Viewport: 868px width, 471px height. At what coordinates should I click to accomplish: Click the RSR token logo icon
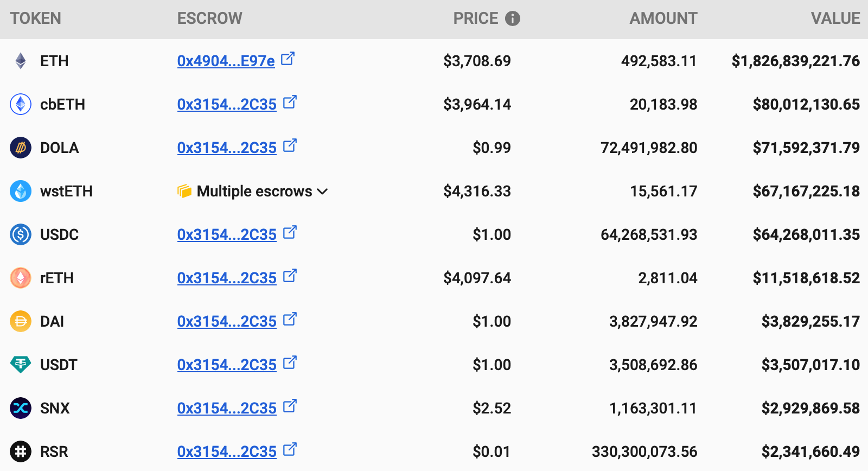[21, 451]
